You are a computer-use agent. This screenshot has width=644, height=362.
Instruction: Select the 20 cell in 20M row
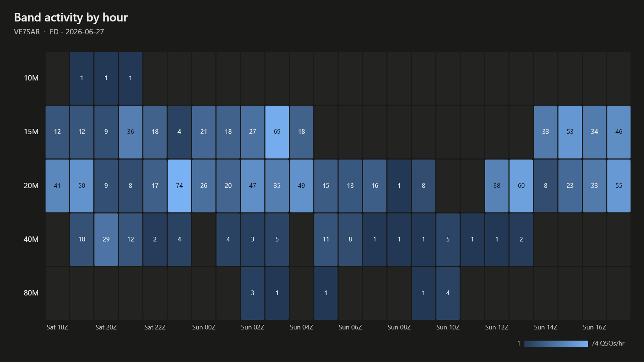pos(228,186)
